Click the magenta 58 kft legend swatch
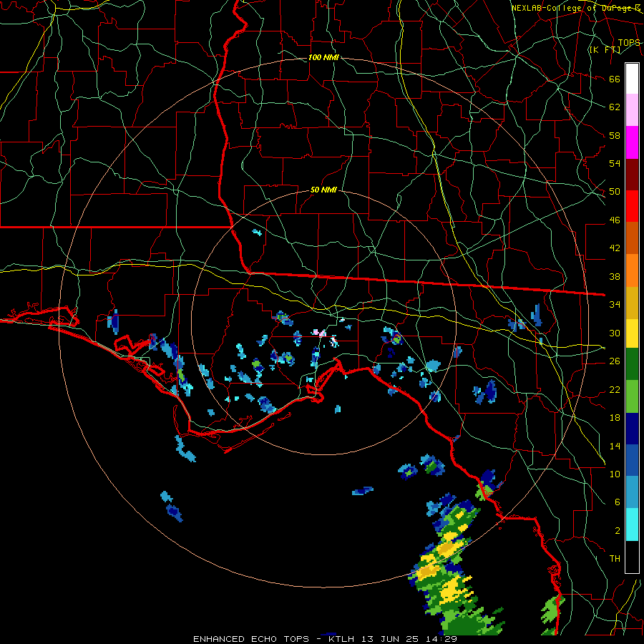Image resolution: width=644 pixels, height=644 pixels. click(x=632, y=142)
